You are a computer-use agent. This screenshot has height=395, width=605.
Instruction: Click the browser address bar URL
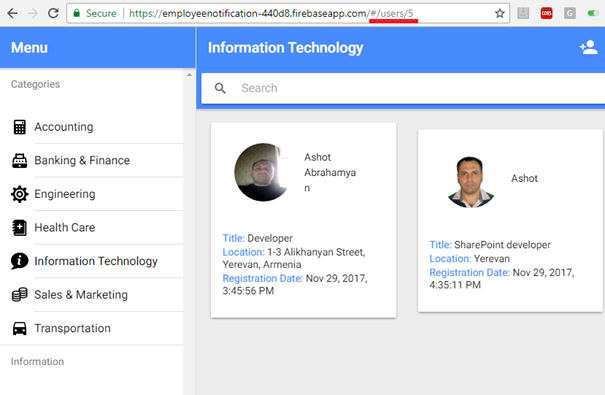tap(271, 14)
